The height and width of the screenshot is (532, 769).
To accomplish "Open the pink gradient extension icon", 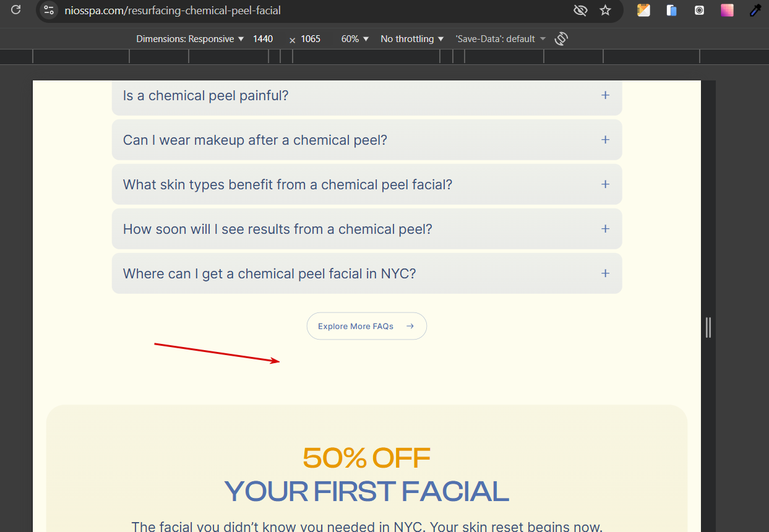I will tap(727, 10).
